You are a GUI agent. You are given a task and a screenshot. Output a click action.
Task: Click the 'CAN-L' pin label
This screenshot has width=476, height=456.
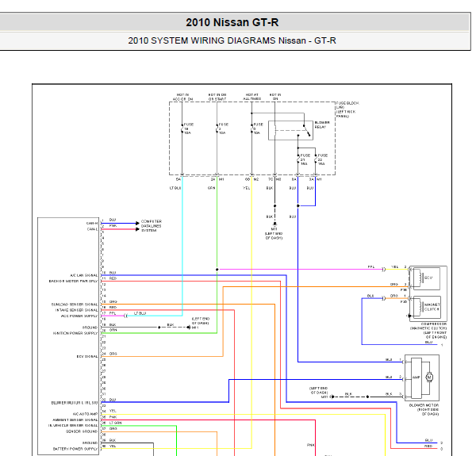click(92, 229)
